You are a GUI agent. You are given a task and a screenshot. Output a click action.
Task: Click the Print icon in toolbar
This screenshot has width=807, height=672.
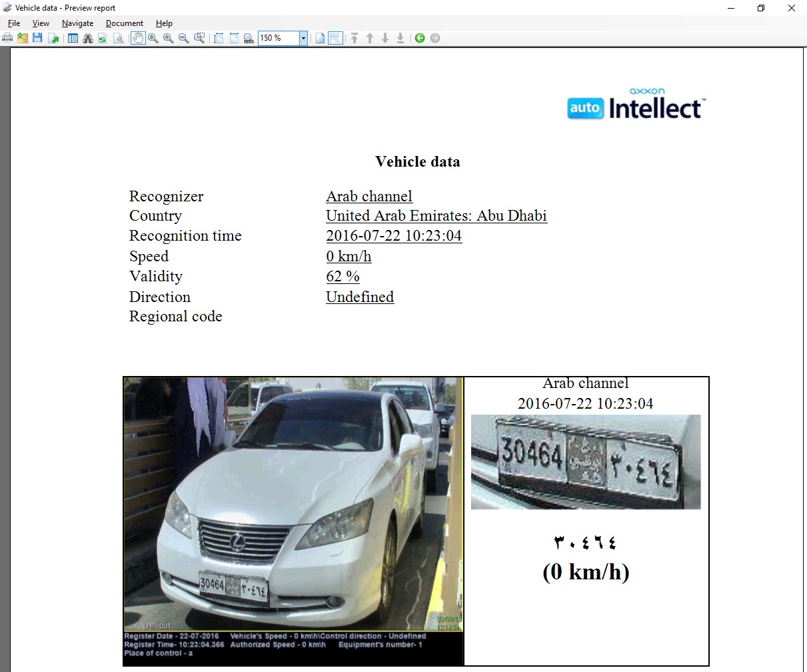point(7,38)
